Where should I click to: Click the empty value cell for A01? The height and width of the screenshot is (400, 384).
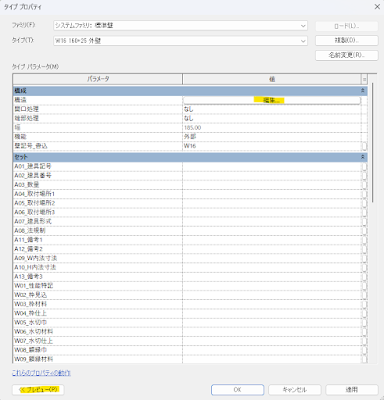tap(272, 166)
